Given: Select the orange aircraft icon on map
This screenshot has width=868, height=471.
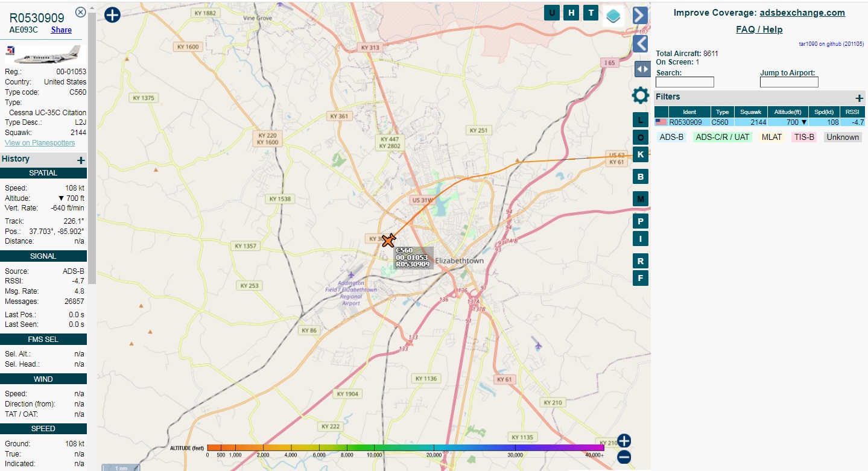Looking at the screenshot, I should pyautogui.click(x=388, y=241).
